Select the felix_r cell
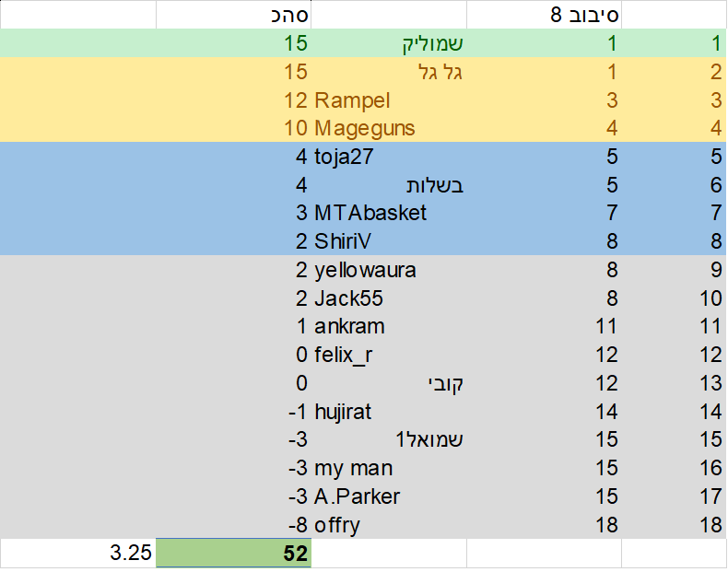 pos(389,355)
